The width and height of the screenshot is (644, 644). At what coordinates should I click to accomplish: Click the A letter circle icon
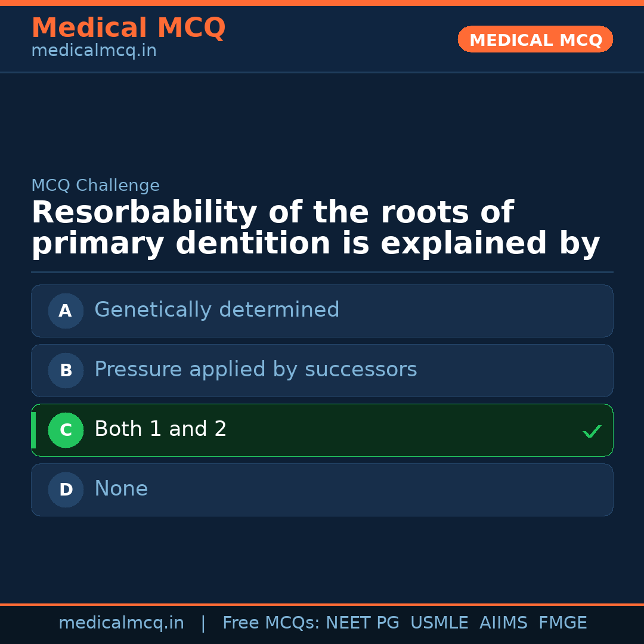pyautogui.click(x=66, y=311)
